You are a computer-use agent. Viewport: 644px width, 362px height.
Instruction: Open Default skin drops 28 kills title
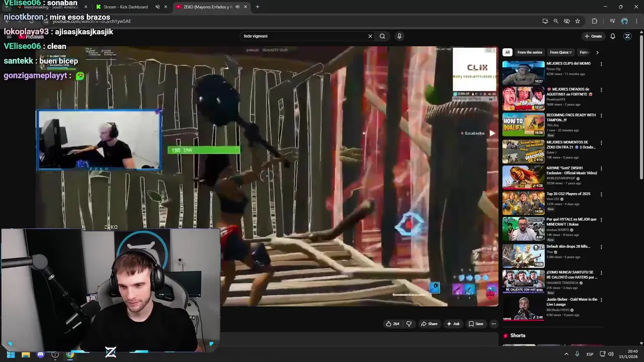[x=569, y=246]
